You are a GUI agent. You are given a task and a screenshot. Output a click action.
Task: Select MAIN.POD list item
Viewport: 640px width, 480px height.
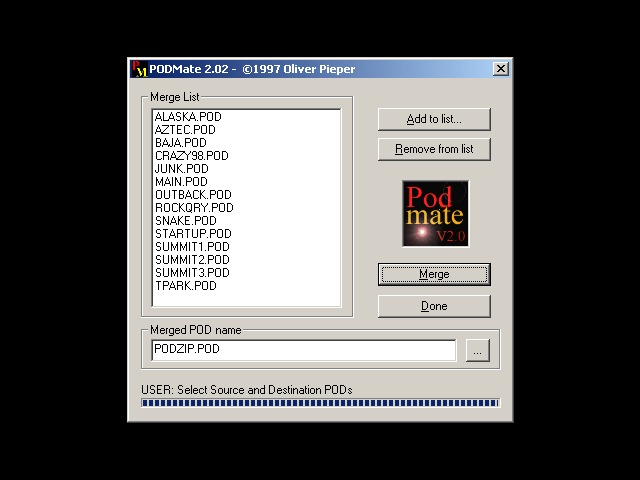click(181, 182)
